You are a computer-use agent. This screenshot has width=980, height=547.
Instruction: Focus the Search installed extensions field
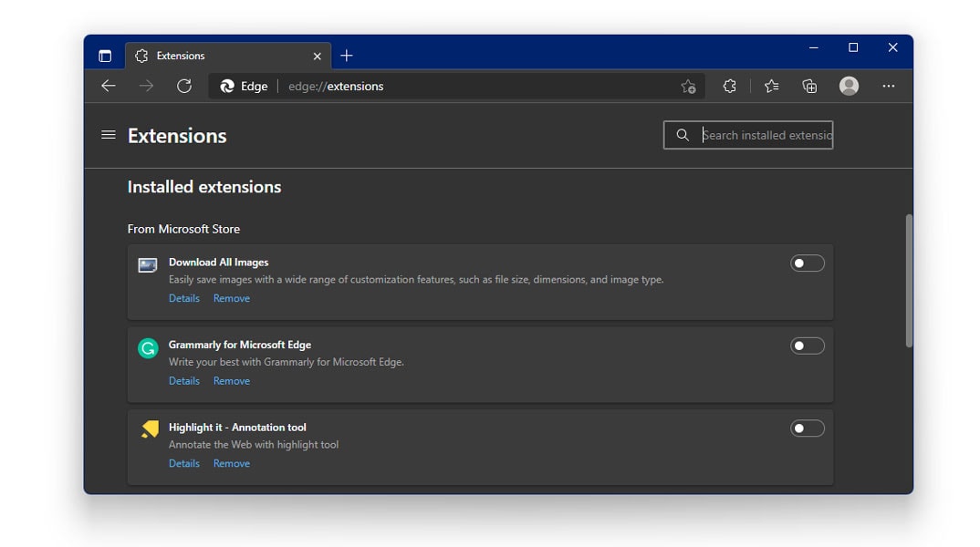coord(748,135)
